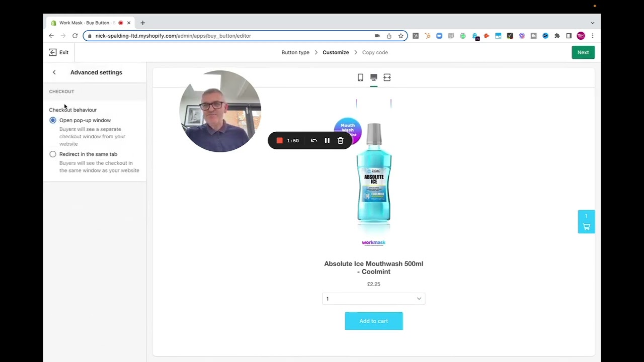Click the camera icon in address bar
The image size is (644, 362).
point(377,36)
